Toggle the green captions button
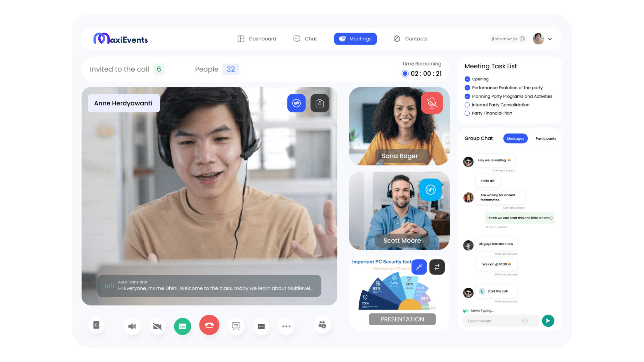The image size is (644, 362). point(182,326)
